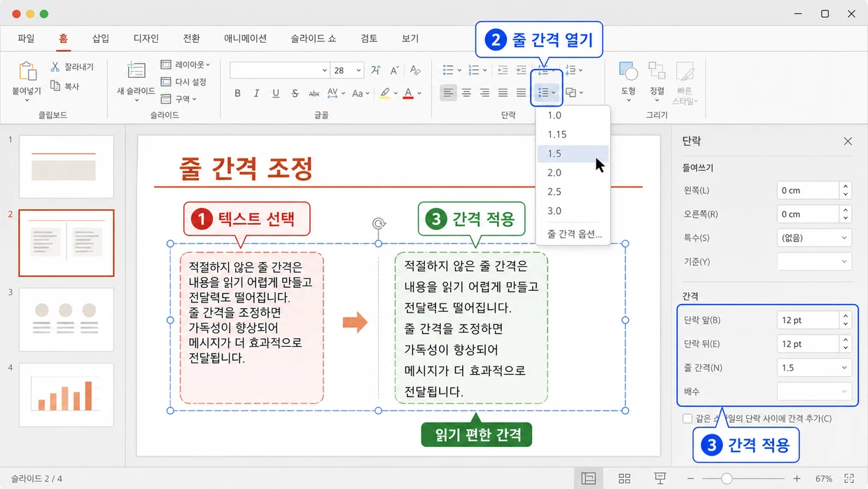The image size is (868, 489).
Task: Toggle the S text shadow button
Action: point(295,93)
